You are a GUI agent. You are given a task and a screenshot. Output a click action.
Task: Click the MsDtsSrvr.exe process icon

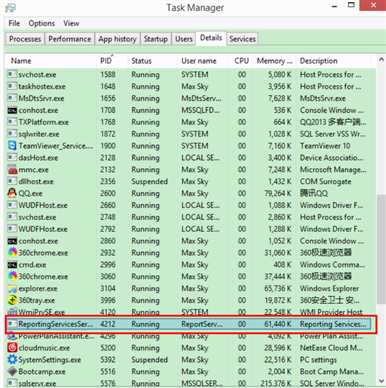pos(12,98)
